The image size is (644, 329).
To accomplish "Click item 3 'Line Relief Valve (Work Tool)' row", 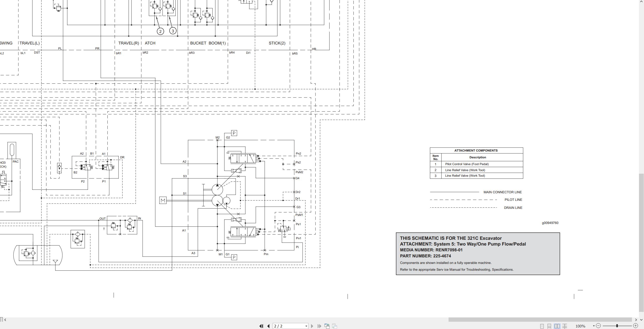I will 476,176.
